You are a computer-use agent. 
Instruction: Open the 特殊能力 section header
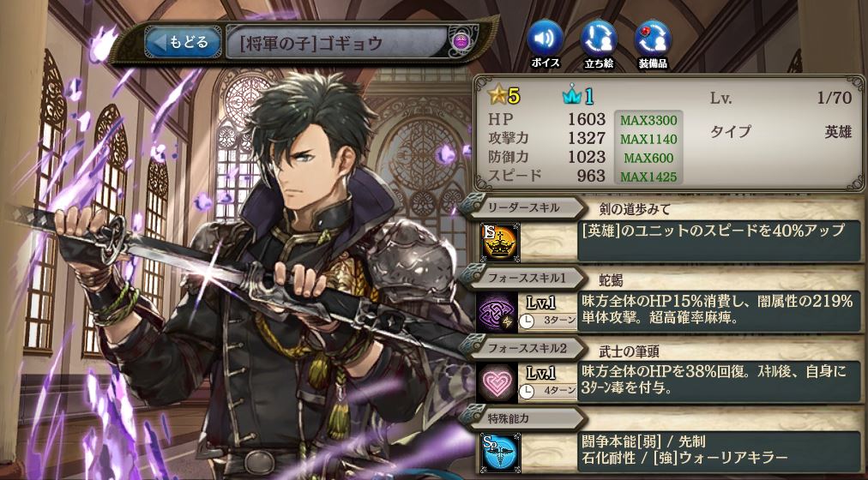(x=523, y=419)
